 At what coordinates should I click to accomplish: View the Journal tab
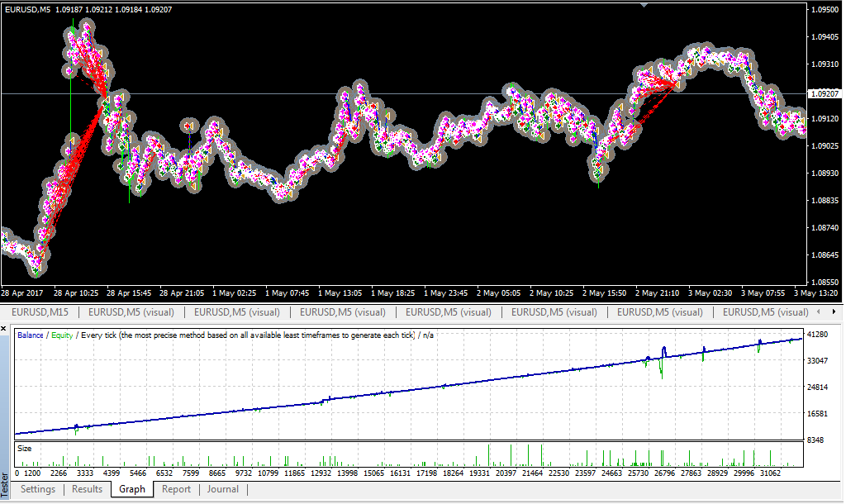pyautogui.click(x=223, y=489)
